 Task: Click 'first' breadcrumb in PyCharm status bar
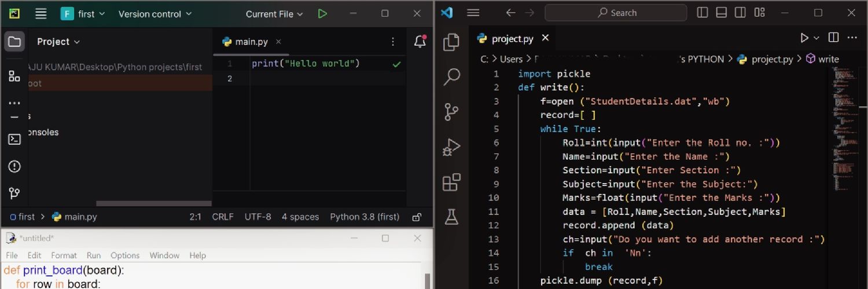point(22,217)
